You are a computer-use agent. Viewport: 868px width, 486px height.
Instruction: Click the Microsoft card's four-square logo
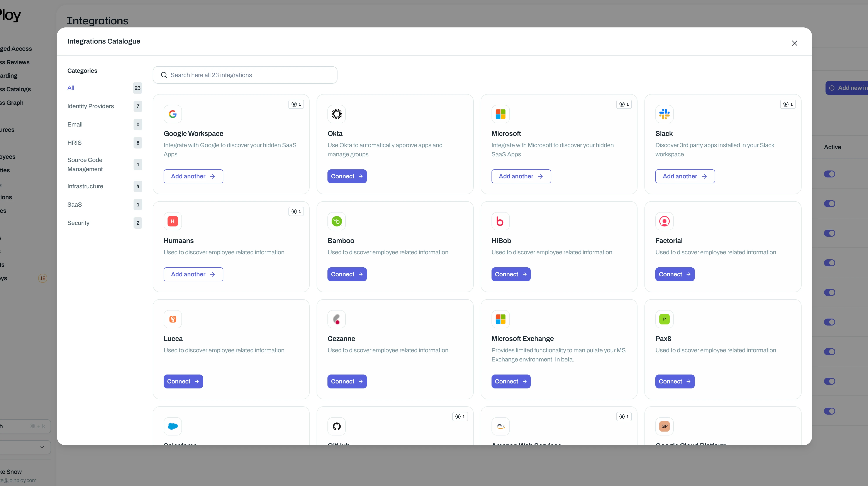tap(500, 114)
